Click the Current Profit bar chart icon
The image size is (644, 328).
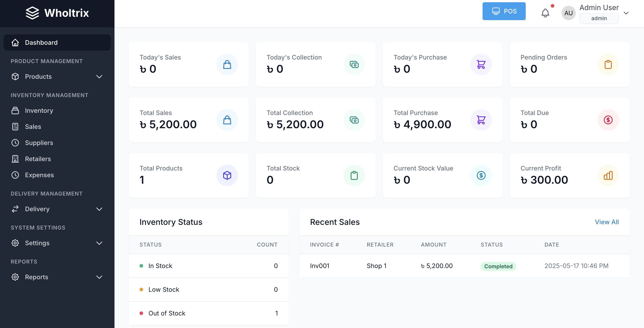tap(608, 175)
